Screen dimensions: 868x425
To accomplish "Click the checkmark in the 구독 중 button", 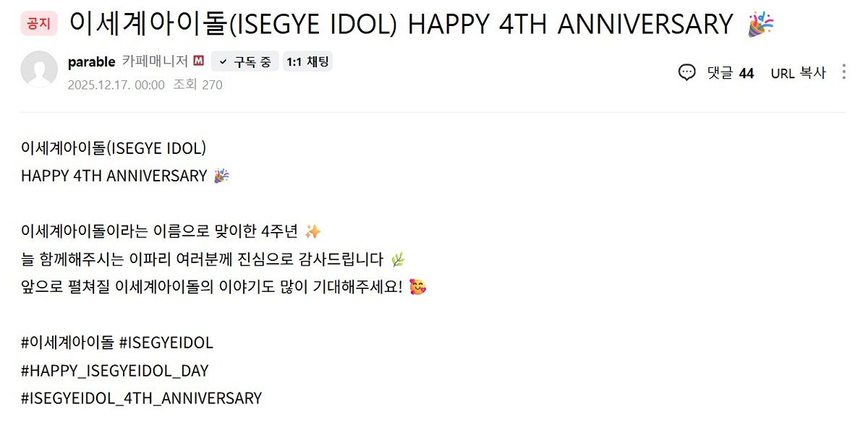I will (x=223, y=62).
